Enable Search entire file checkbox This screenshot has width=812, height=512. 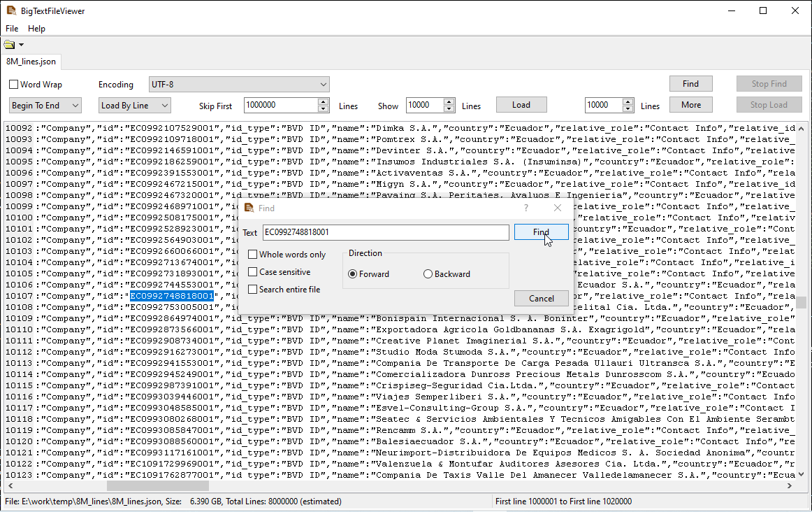coord(253,290)
